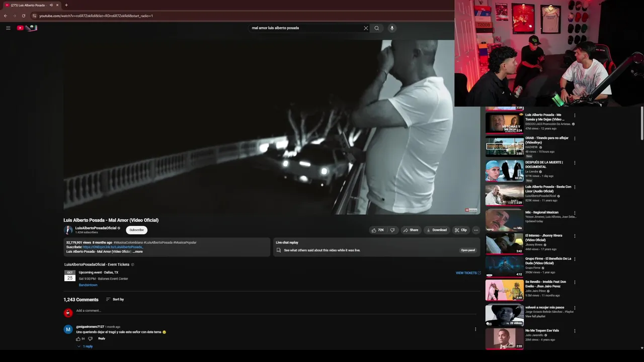Open options for 'Basta Con Licor' video
Image resolution: width=644 pixels, height=362 pixels.
pos(575,188)
